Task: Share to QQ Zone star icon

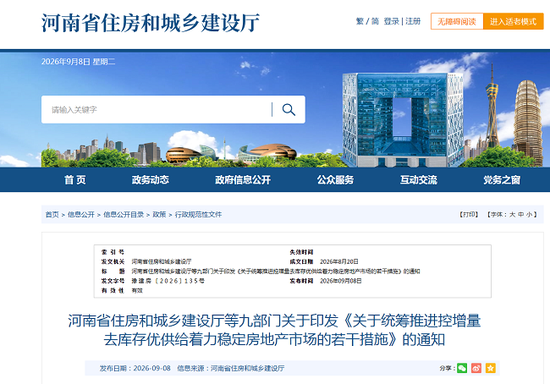Action: point(490,368)
